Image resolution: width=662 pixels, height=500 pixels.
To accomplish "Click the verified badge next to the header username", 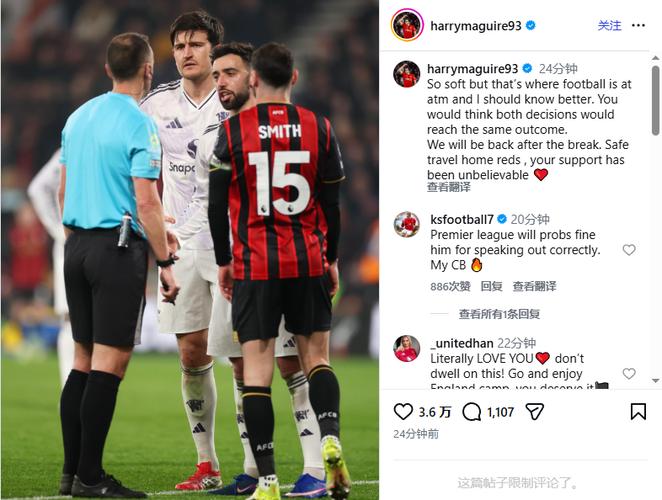I will pos(531,25).
